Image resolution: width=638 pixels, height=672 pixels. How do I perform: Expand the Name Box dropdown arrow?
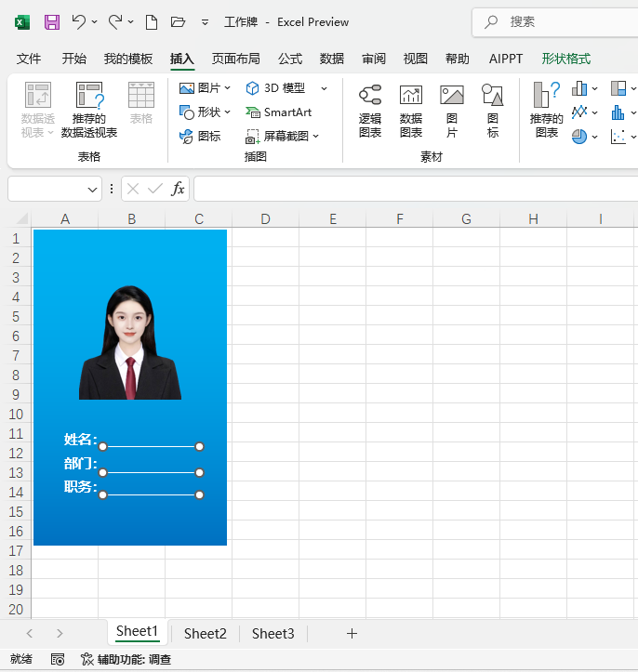pyautogui.click(x=93, y=189)
